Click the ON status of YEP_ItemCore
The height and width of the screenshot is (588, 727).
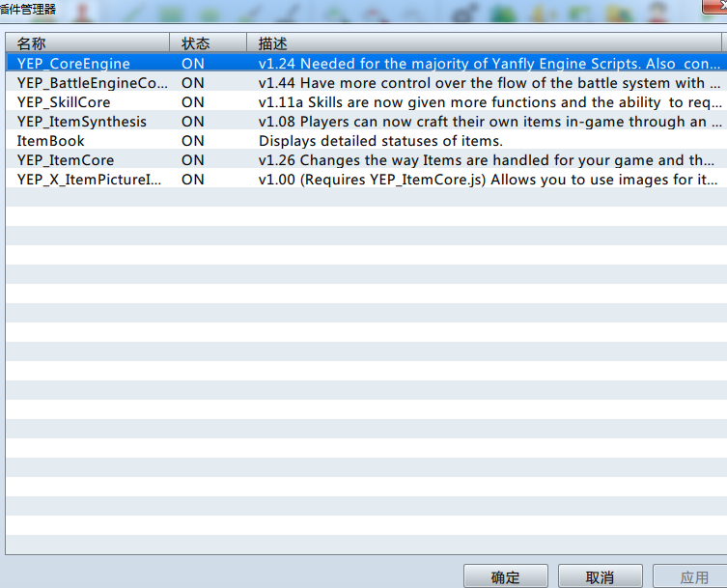pos(193,160)
